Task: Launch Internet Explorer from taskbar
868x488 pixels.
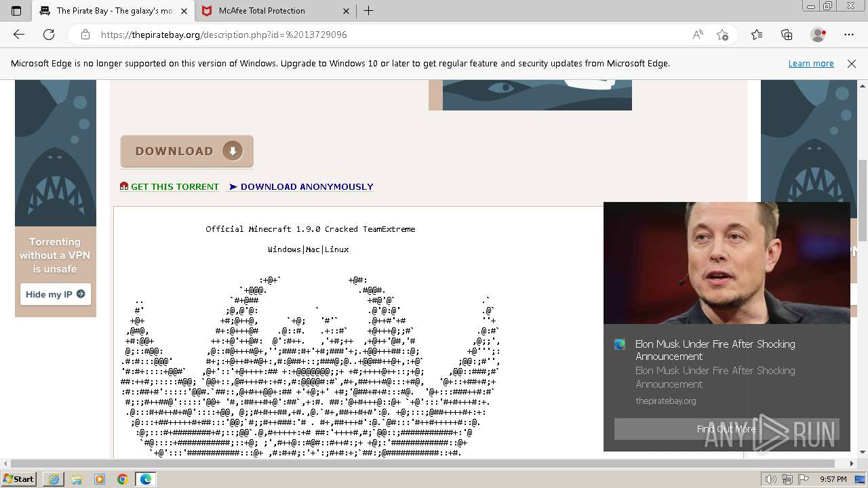Action: 54,479
